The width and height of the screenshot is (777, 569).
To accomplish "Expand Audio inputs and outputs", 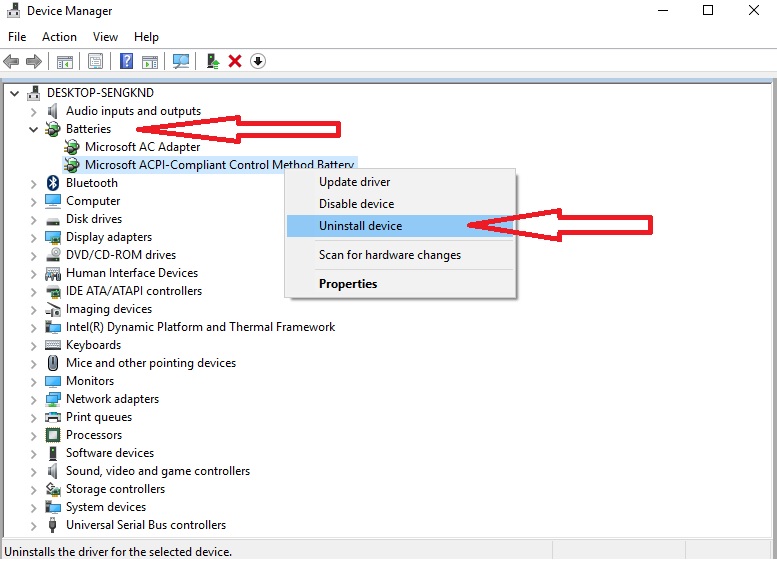I will [x=33, y=112].
